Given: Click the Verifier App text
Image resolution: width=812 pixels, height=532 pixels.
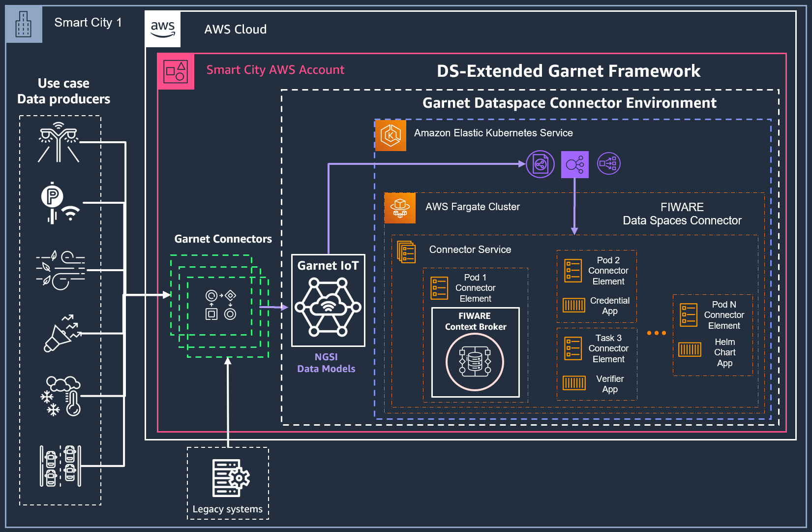Looking at the screenshot, I should click(610, 384).
